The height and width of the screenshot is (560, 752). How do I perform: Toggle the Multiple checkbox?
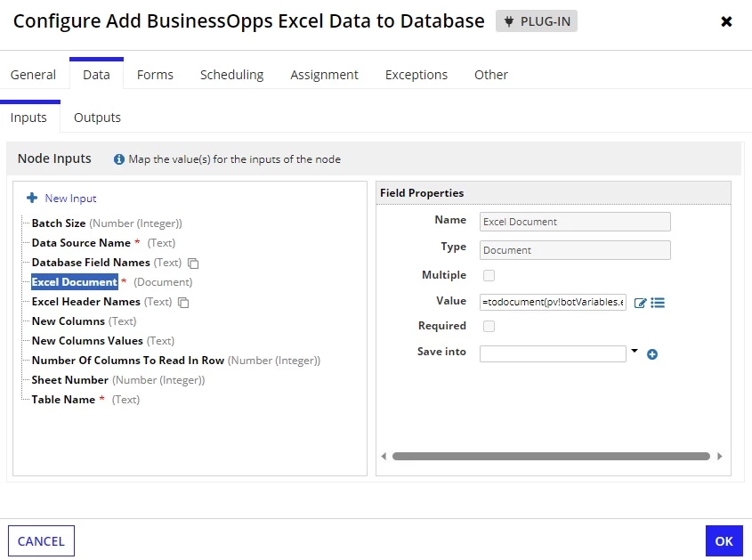coord(489,275)
